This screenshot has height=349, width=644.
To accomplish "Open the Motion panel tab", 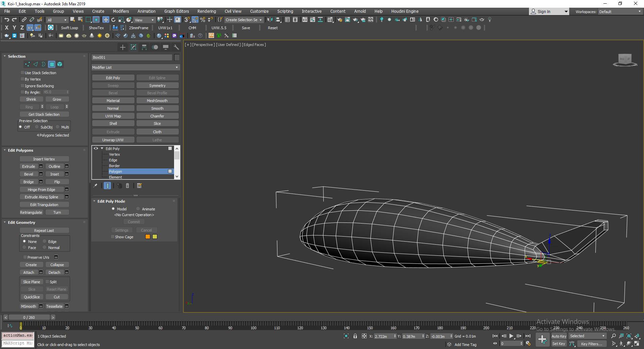I will click(155, 47).
